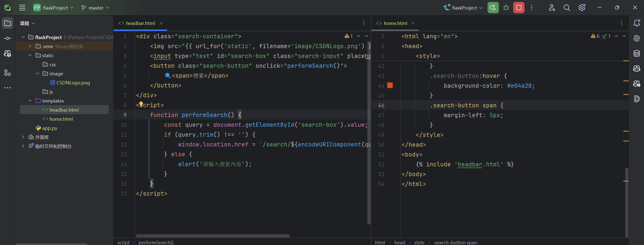Click line number 9 gutter in headbar.html
644x245 pixels.
pyautogui.click(x=125, y=115)
